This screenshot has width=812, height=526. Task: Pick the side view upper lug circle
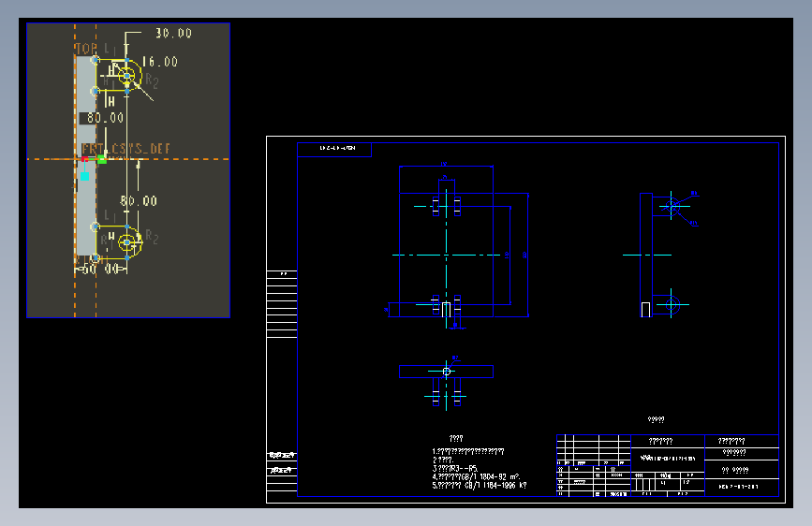[672, 207]
